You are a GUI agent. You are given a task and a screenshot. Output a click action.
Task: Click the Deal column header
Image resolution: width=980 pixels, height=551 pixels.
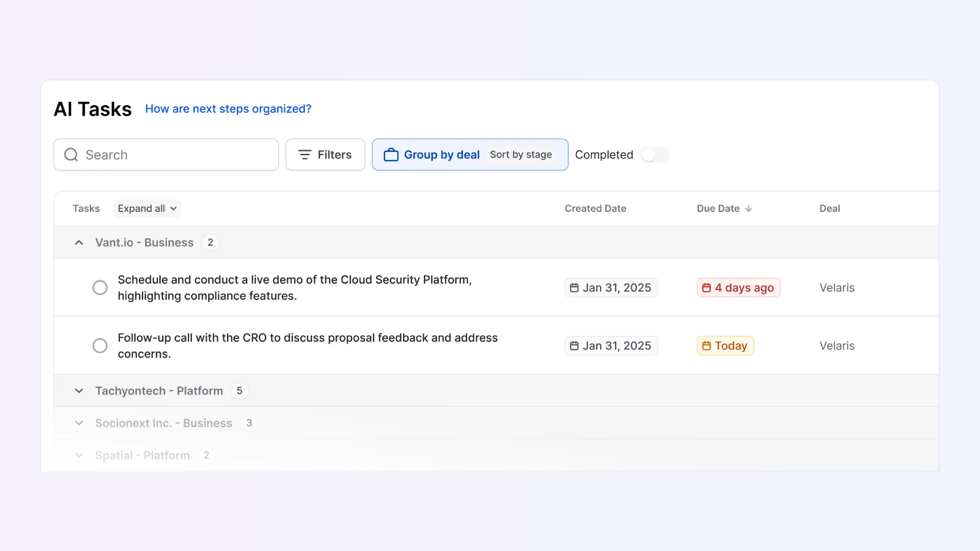(x=829, y=209)
